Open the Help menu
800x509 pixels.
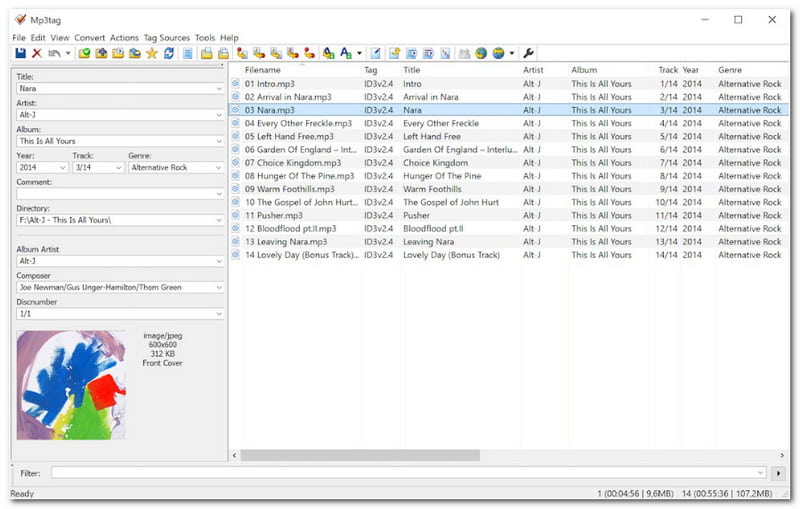pyautogui.click(x=229, y=38)
